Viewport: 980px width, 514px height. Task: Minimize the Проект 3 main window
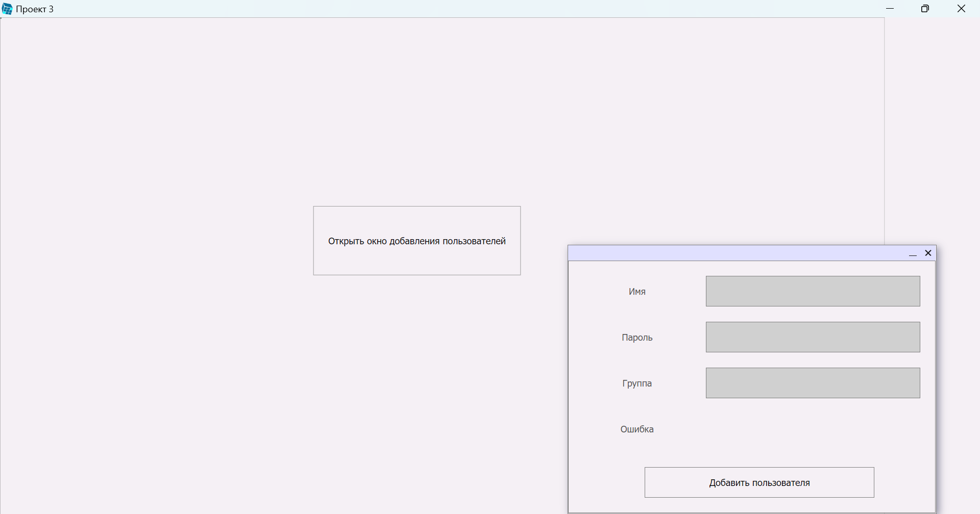[x=890, y=9]
